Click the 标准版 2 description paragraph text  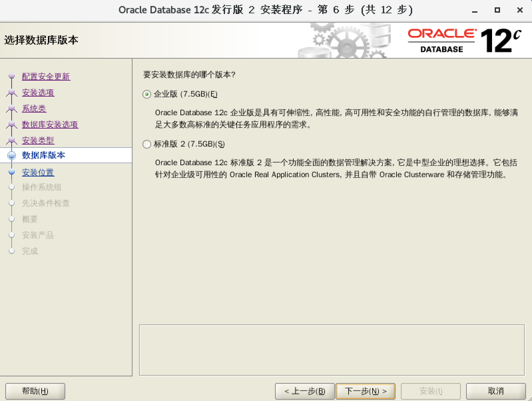click(336, 169)
